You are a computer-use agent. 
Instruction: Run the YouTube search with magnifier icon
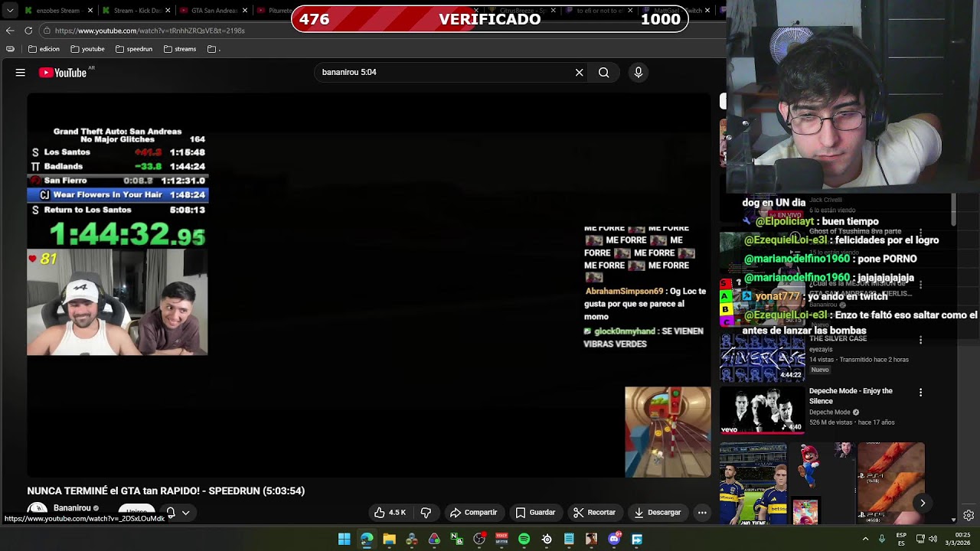(604, 72)
